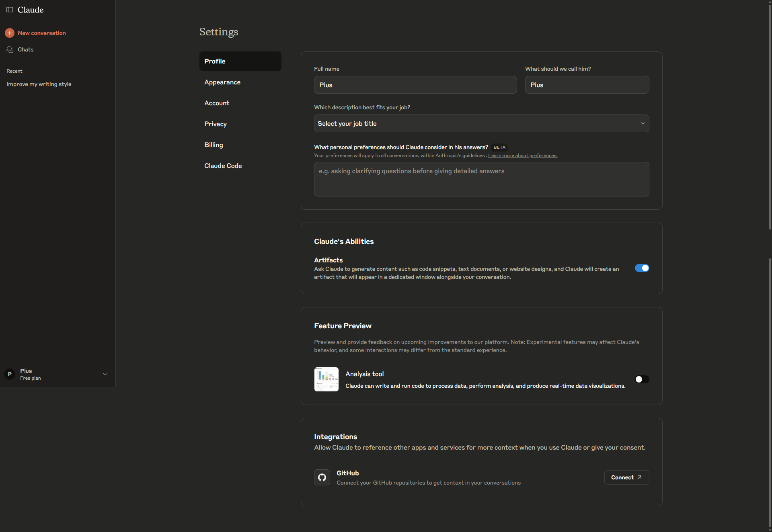Viewport: 772px width, 532px height.
Task: Open the Chats list
Action: click(x=25, y=49)
